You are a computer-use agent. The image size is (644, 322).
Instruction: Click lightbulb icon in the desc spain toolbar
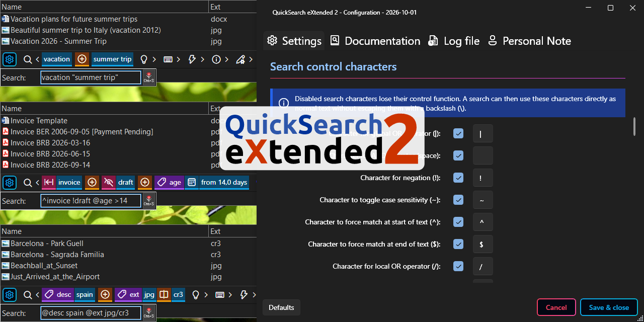(x=196, y=295)
